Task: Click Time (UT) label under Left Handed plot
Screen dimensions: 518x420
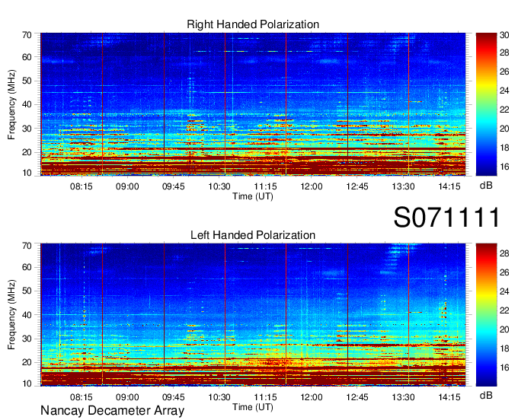Action: click(253, 407)
